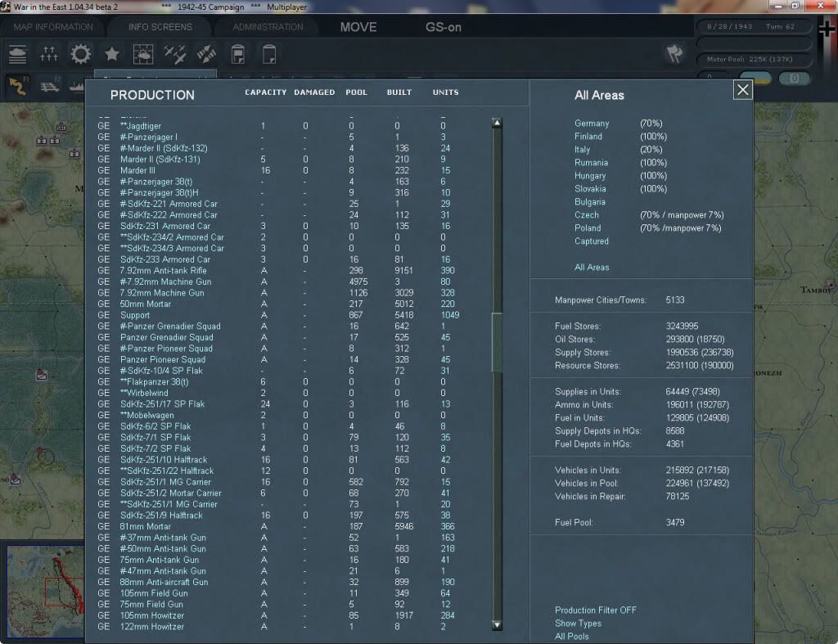Click the POOL column header
Viewport: 838px width, 644px height.
pyautogui.click(x=356, y=92)
